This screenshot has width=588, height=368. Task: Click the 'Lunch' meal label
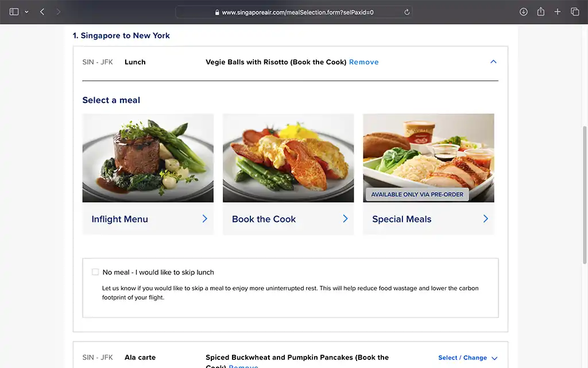point(135,62)
